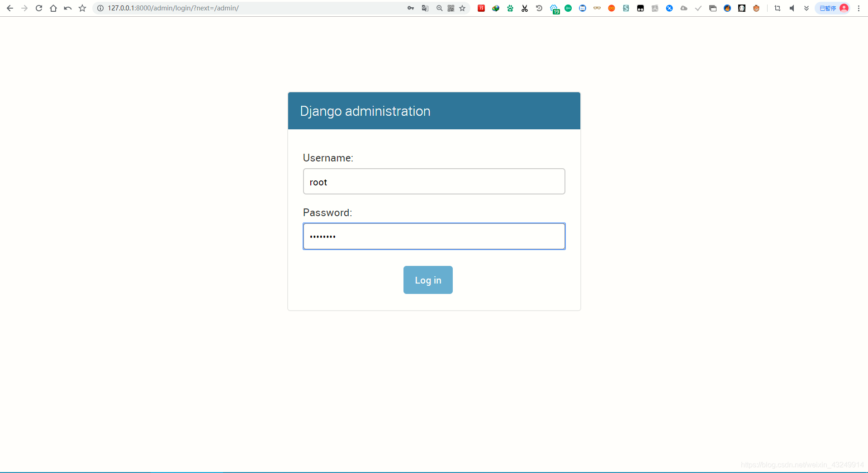Click the browser forward arrow
Viewport: 868px width, 473px height.
[x=24, y=8]
